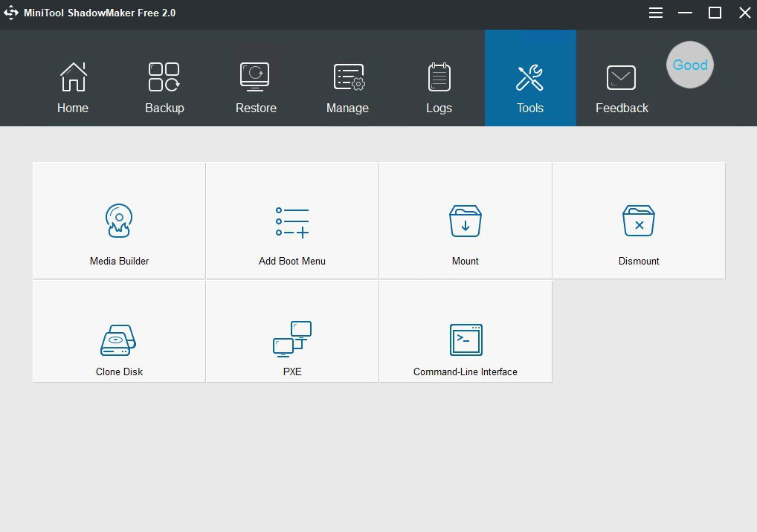Viewport: 757px width, 532px height.
Task: Open the Command-Line Interface tool
Action: point(466,340)
